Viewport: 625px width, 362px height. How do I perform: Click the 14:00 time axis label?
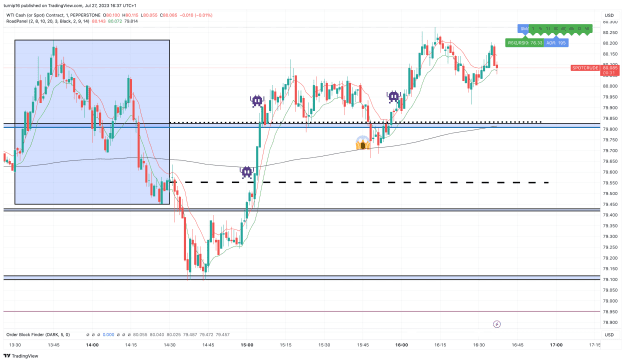click(x=92, y=345)
